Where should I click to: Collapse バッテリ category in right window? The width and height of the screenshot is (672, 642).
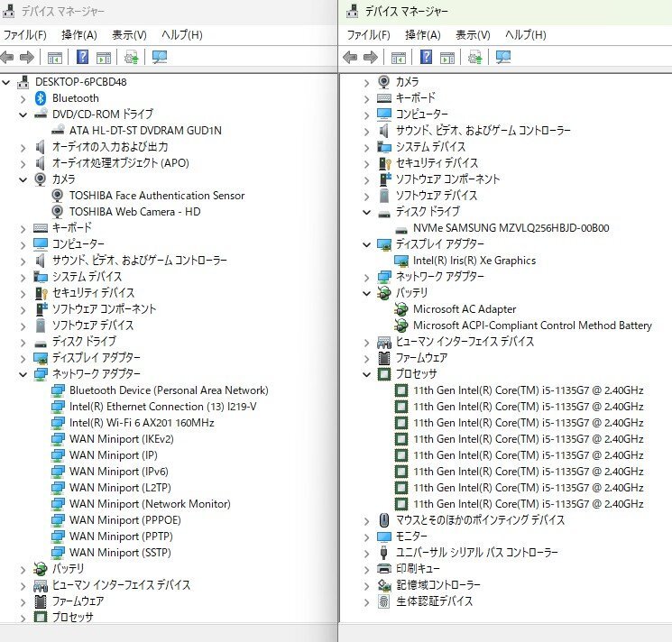point(367,293)
